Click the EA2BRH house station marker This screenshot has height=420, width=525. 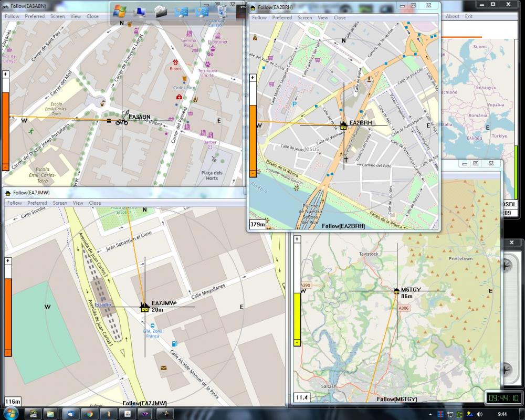[x=343, y=126]
